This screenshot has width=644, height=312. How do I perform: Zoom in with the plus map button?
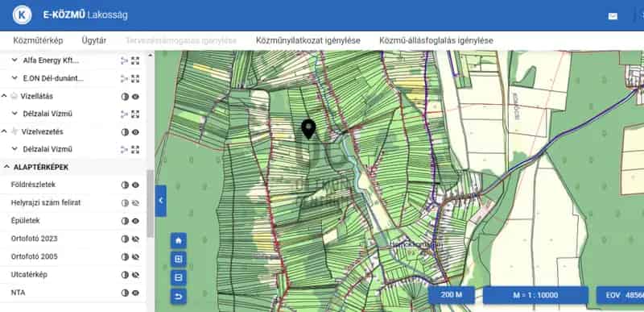point(178,260)
